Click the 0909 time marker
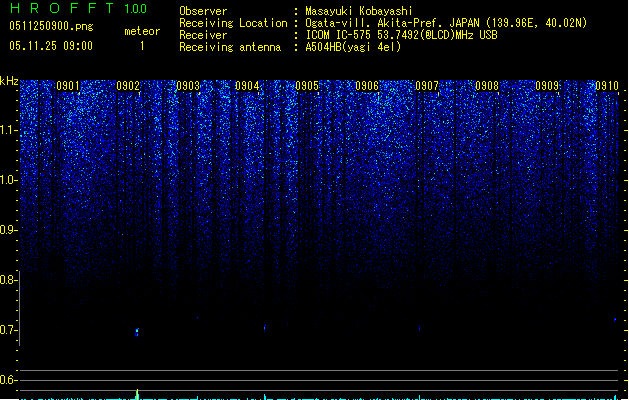The height and width of the screenshot is (400, 629). pos(547,85)
